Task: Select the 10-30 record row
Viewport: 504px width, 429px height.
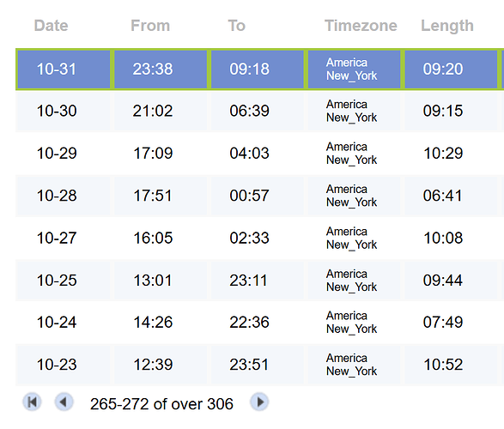Action: click(x=259, y=111)
